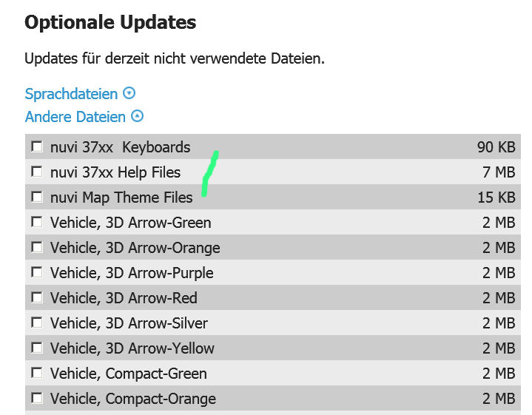
Task: Check the nuvi 37xx Keyboards checkbox
Action: coord(37,147)
